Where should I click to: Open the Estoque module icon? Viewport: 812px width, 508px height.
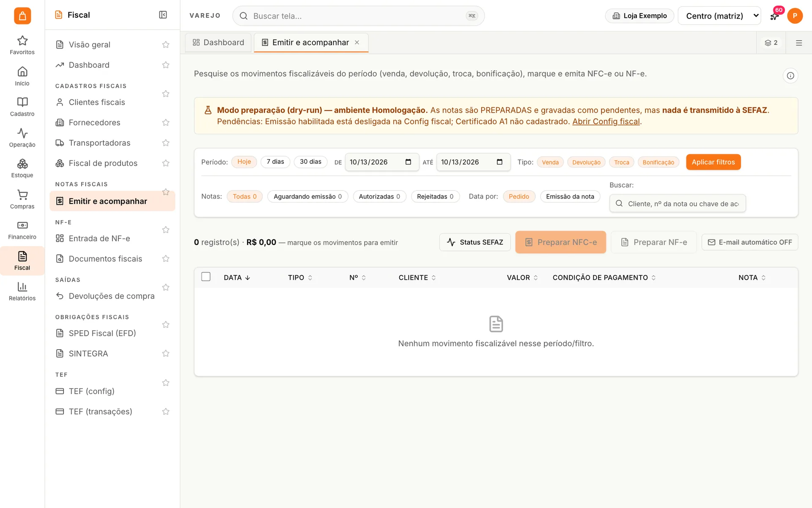22,168
